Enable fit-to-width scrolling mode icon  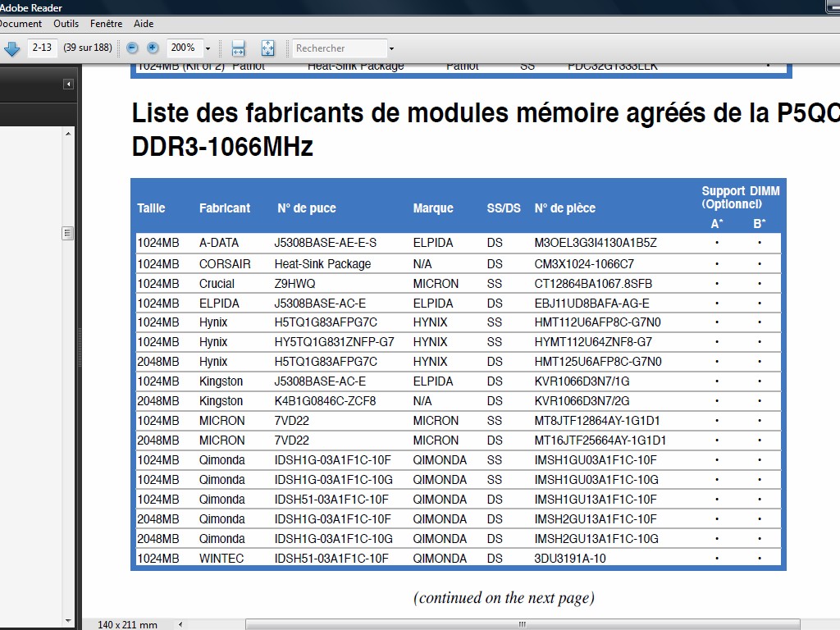click(238, 48)
